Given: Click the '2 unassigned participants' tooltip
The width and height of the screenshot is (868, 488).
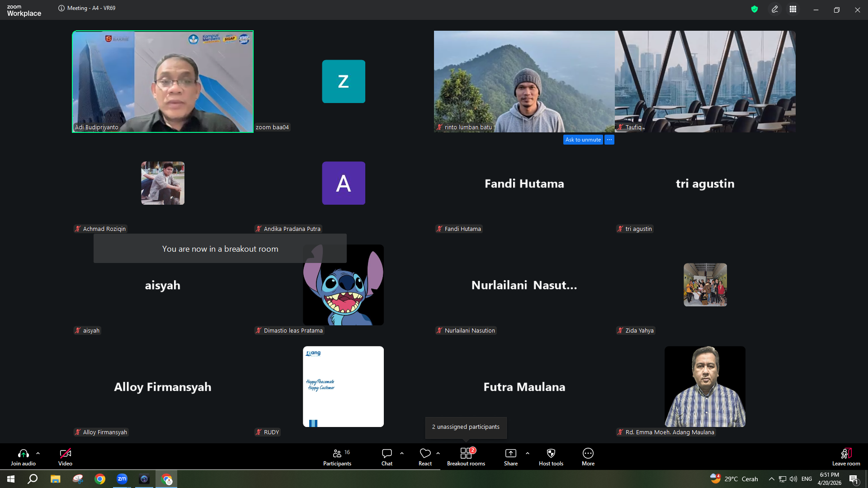Looking at the screenshot, I should [466, 427].
